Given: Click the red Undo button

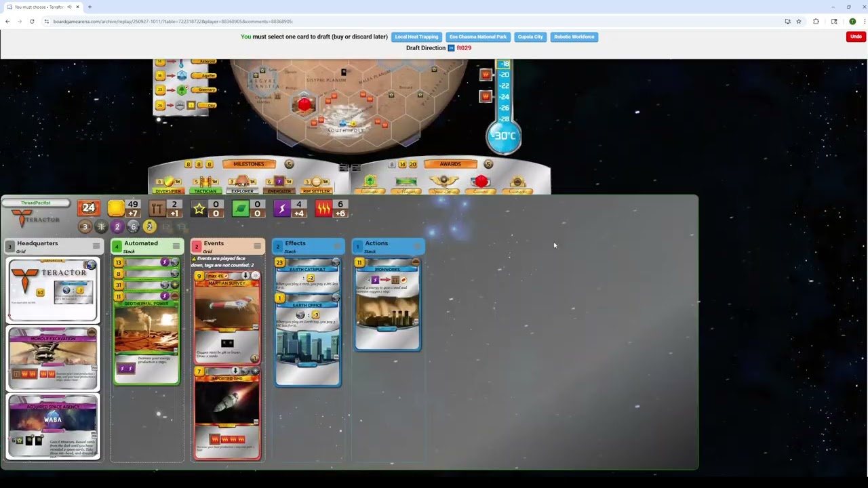Looking at the screenshot, I should point(856,37).
